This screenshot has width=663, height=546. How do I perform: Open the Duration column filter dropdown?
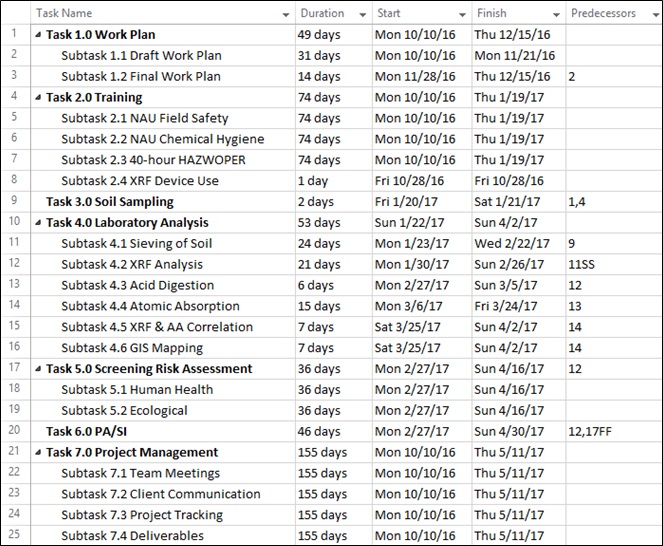362,15
